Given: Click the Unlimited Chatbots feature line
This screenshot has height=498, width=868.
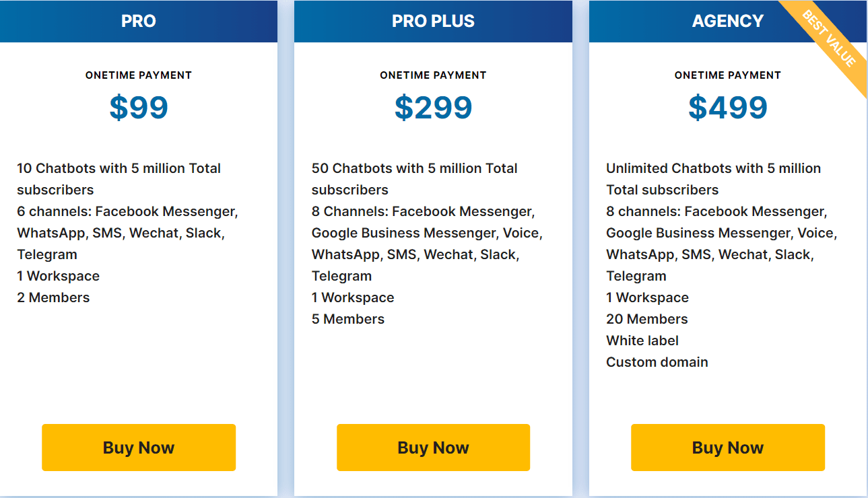Looking at the screenshot, I should pyautogui.click(x=713, y=168).
